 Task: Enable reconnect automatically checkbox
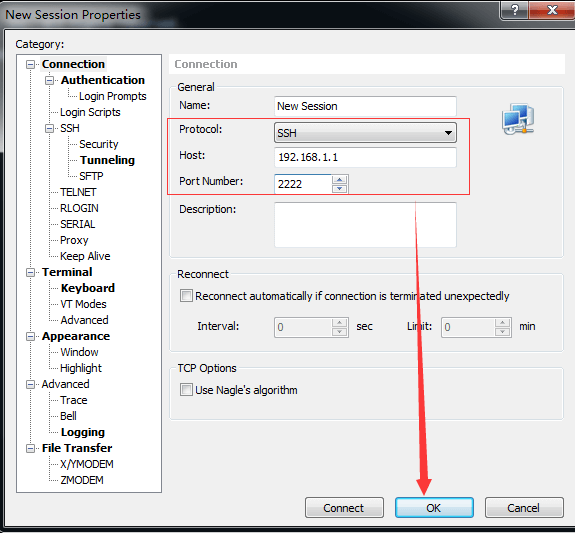[186, 296]
